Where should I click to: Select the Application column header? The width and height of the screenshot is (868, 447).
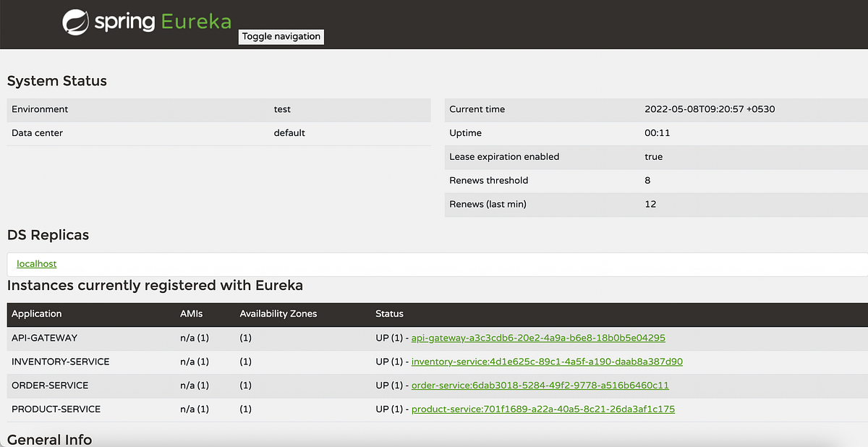coord(36,314)
